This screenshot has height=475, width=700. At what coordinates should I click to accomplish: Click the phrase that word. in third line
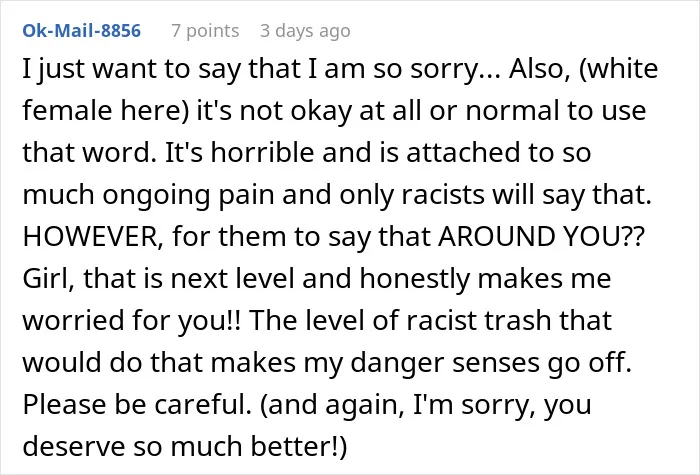90,152
